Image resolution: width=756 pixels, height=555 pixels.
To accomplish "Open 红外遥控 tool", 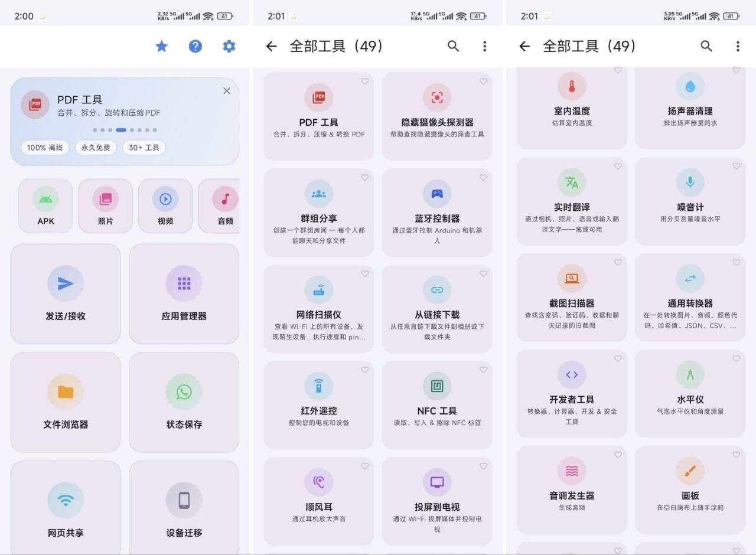I will (x=319, y=405).
